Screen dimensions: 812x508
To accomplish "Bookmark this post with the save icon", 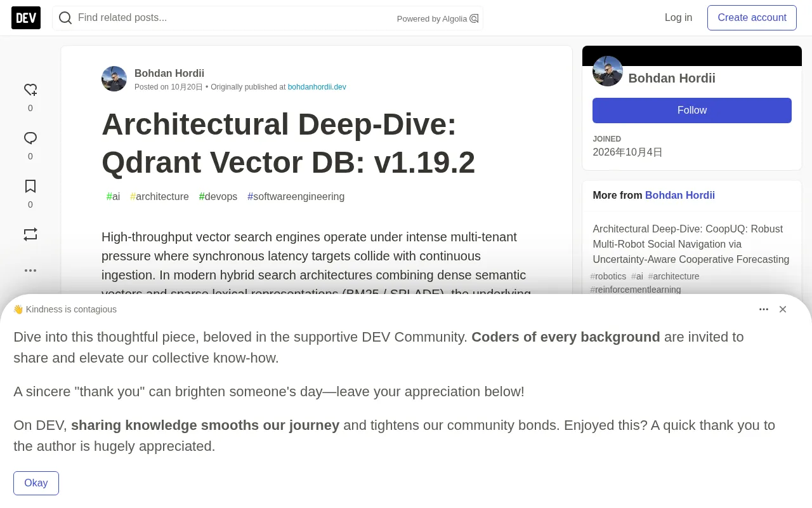I will click(30, 186).
